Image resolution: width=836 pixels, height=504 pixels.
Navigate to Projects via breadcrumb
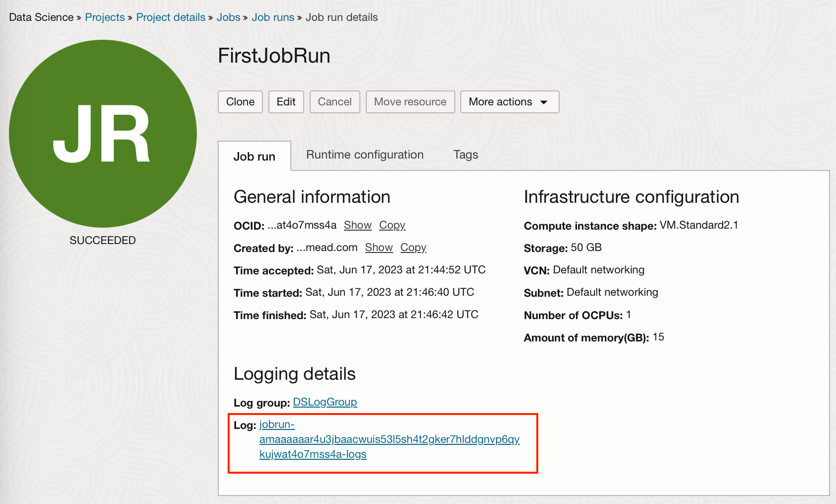(x=105, y=17)
